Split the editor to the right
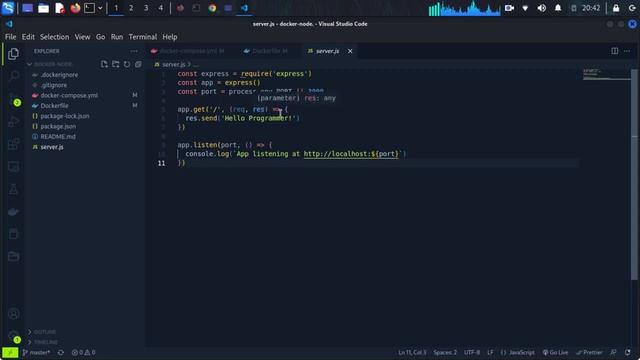Viewport: 640px width, 360px height. (614, 51)
